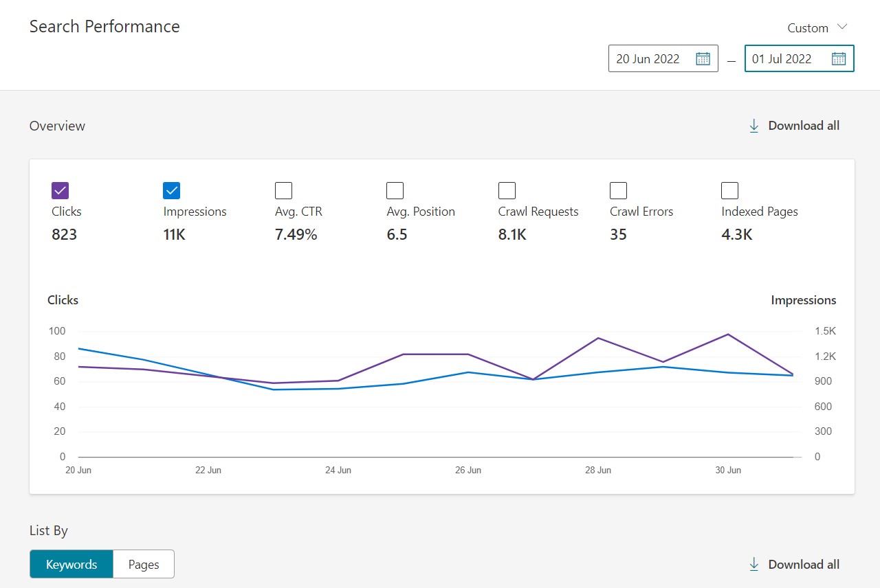Click the Overview download arrow icon
Screen dimensions: 880x588
click(x=754, y=126)
